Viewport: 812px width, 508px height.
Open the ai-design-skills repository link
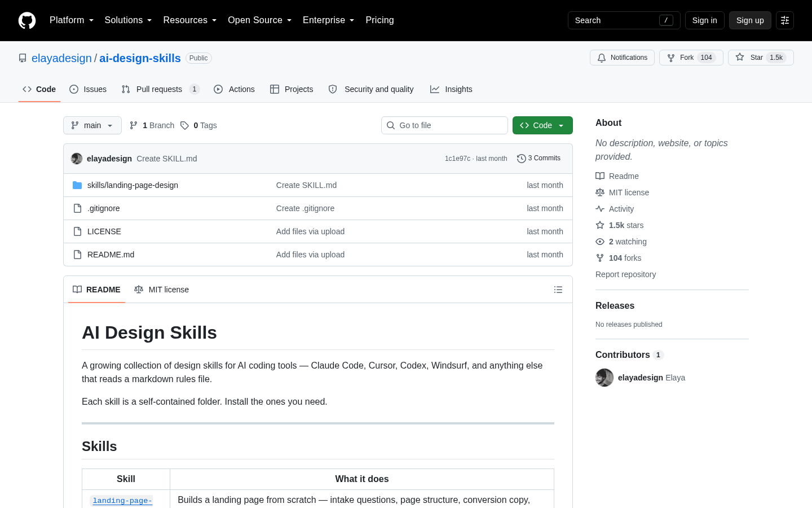coord(140,58)
